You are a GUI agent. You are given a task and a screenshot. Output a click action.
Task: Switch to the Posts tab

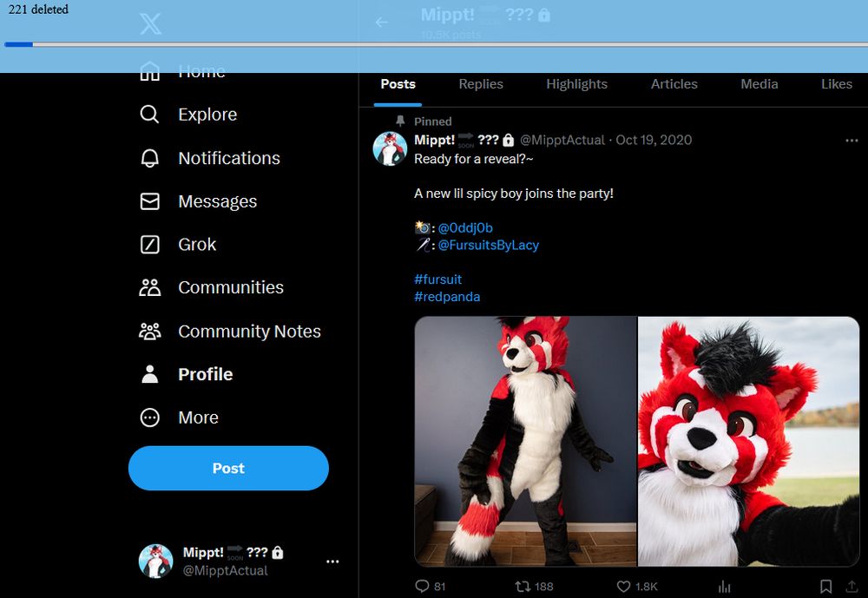(398, 84)
